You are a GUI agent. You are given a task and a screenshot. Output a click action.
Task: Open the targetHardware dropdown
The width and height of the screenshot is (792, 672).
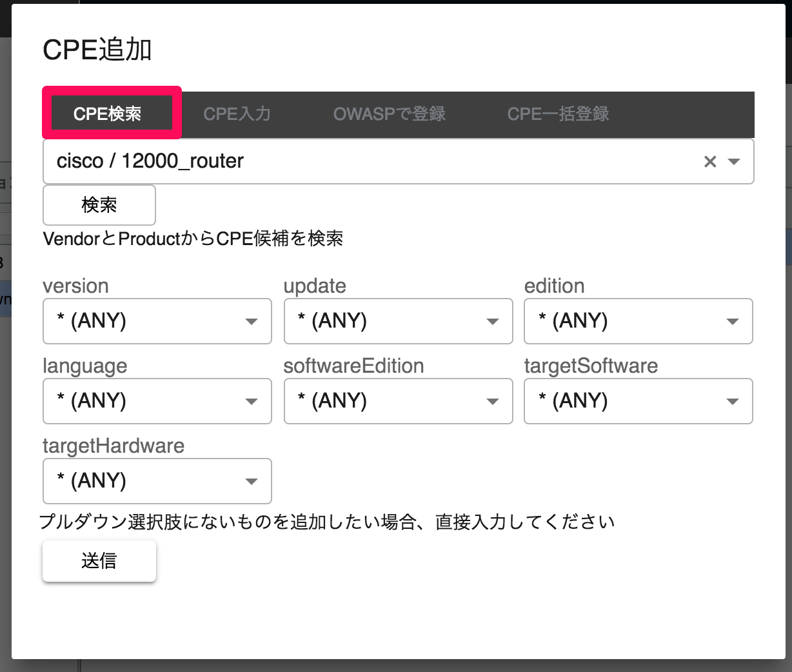[x=157, y=481]
